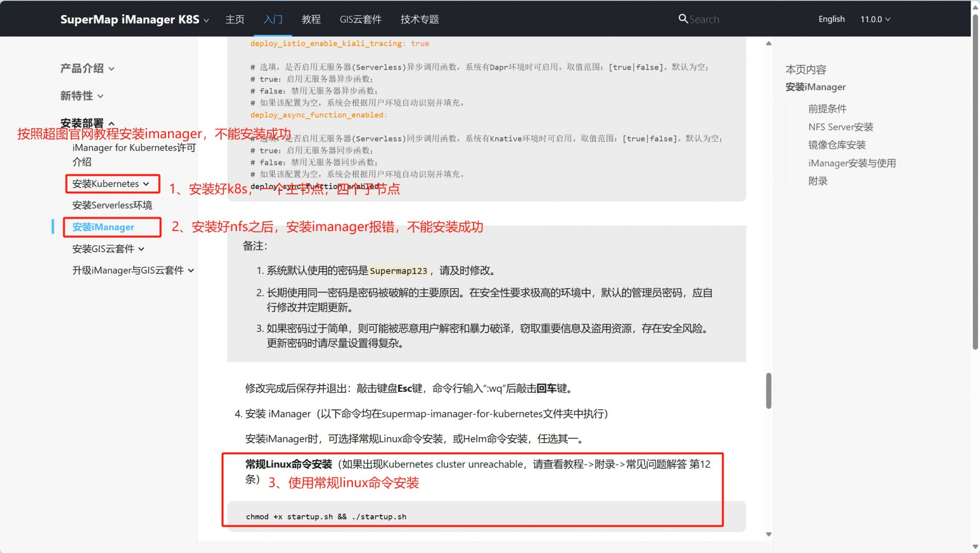Click deploy_async_function_enabled config line
Image resolution: width=980 pixels, height=553 pixels.
pos(318,115)
